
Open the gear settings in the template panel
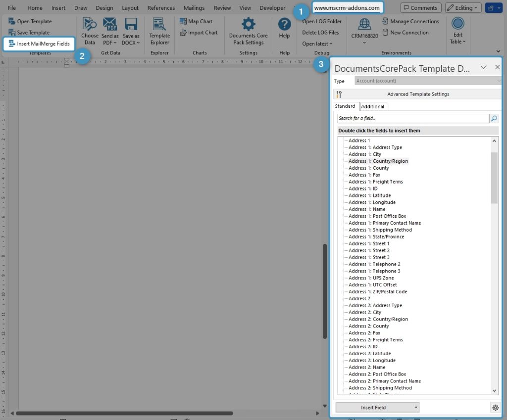[x=496, y=408]
